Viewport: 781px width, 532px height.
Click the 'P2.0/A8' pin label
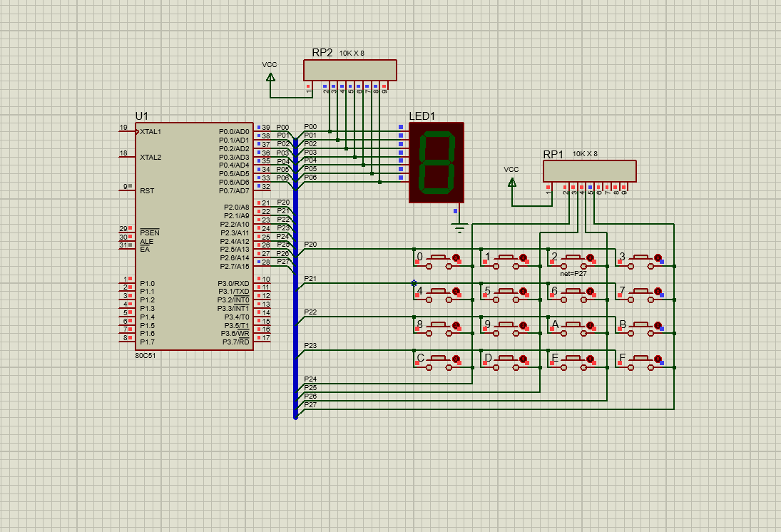(237, 208)
